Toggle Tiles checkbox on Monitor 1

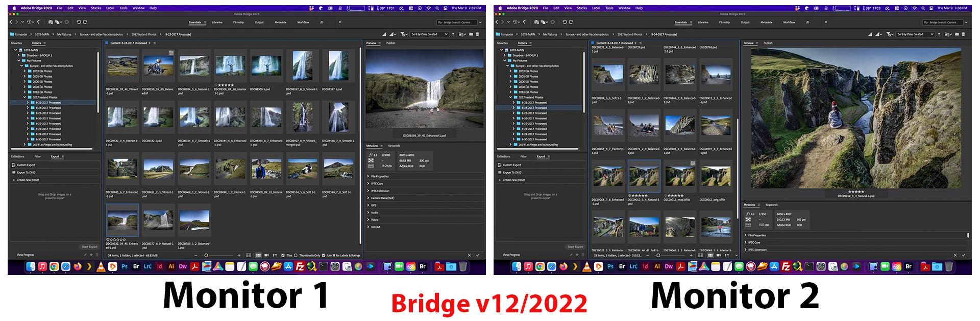point(283,255)
